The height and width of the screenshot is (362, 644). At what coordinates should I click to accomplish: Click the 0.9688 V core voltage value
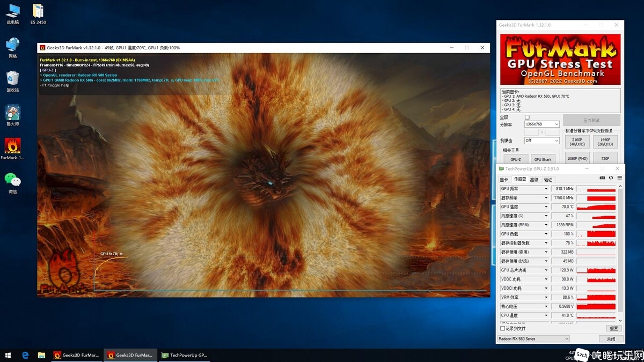563,306
